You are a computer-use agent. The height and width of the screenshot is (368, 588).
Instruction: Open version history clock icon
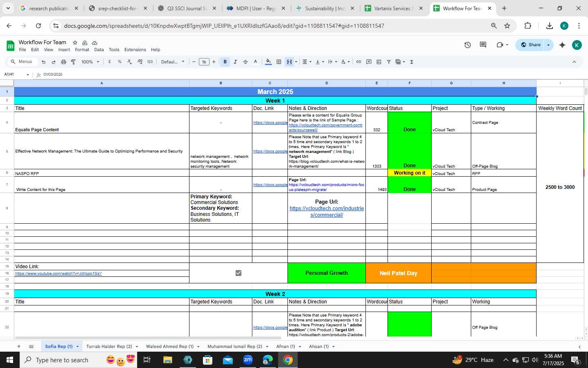point(468,45)
